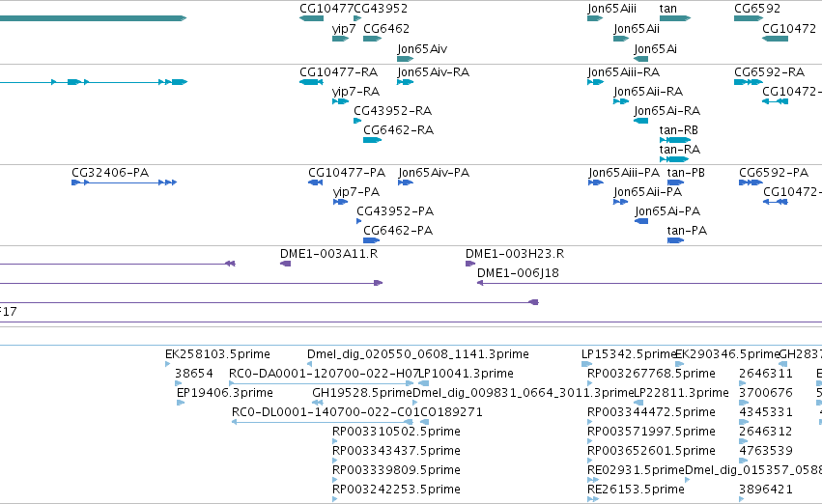Open the Jon65Aiii-RA transcript label

pos(623,71)
